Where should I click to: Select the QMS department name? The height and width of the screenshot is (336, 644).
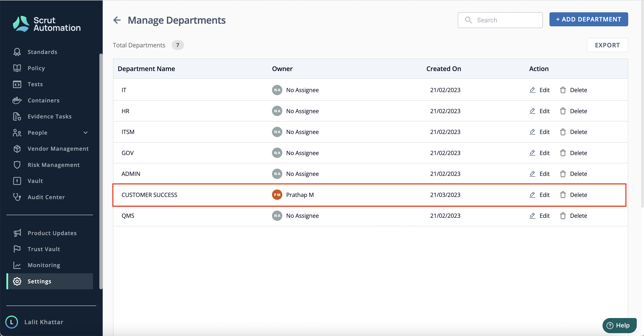(x=128, y=216)
